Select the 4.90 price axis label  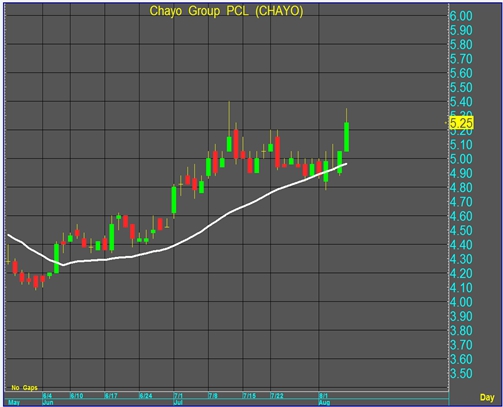coord(461,173)
